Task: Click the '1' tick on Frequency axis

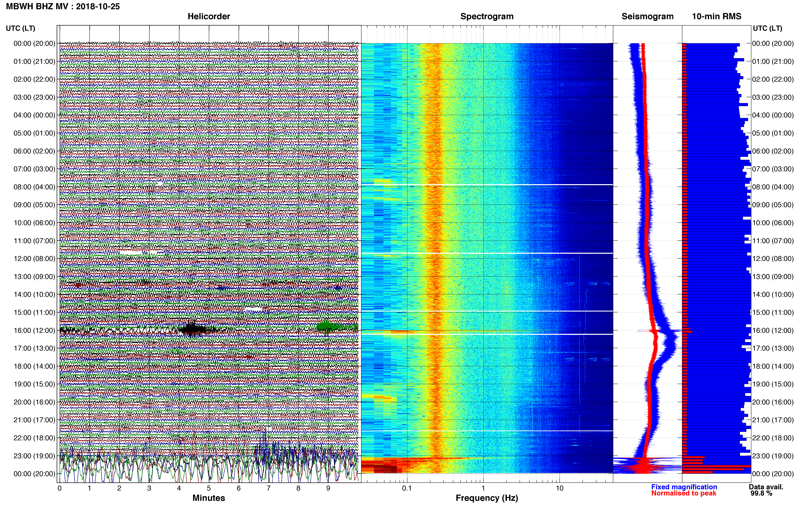Action: pos(483,488)
